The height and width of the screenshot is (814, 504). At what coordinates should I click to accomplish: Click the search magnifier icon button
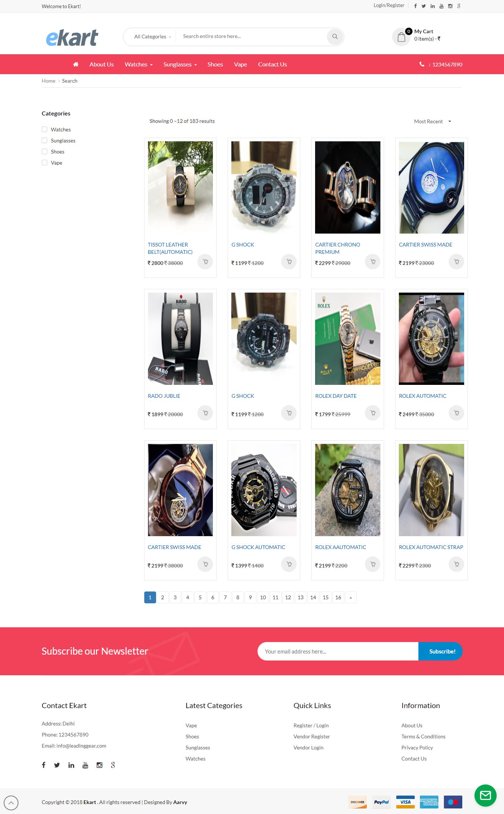click(335, 37)
